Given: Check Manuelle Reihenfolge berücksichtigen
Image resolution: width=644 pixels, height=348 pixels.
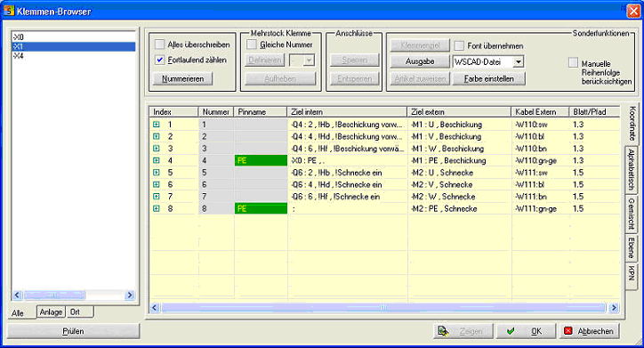Looking at the screenshot, I should point(573,63).
